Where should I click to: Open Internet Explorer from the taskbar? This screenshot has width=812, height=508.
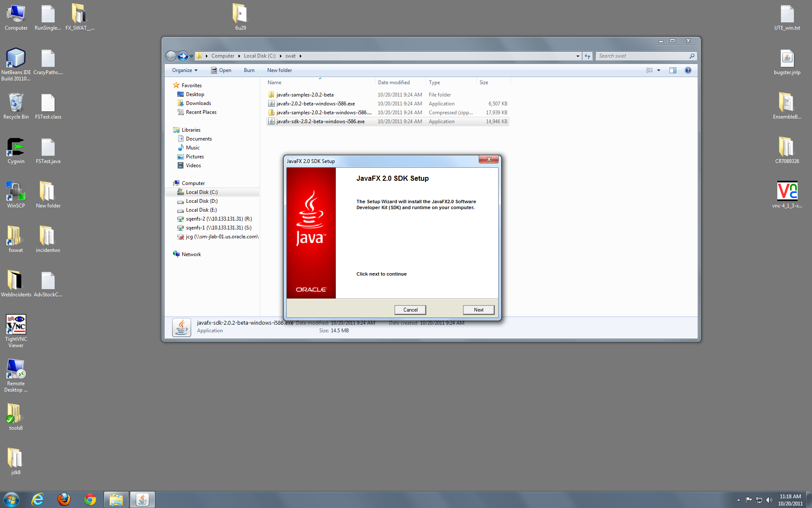point(38,500)
